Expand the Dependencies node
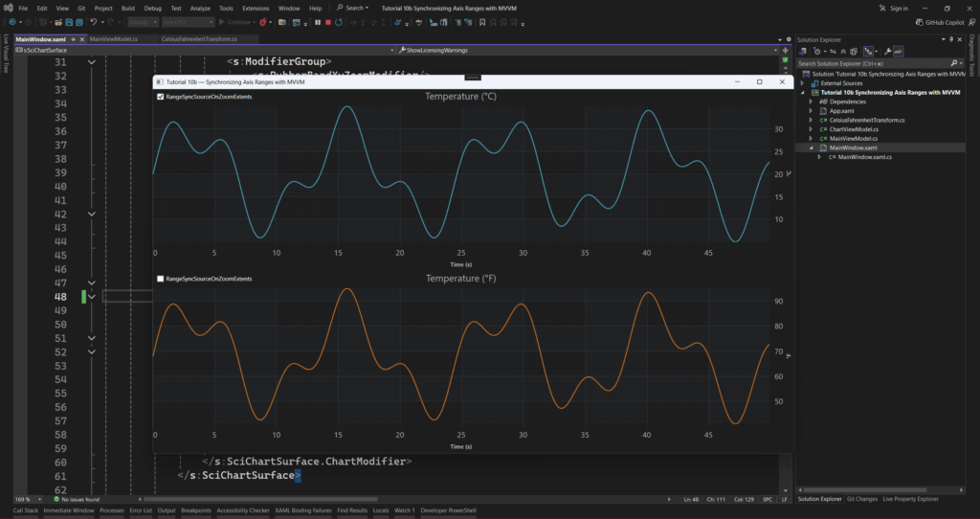The height and width of the screenshot is (519, 980). (812, 102)
